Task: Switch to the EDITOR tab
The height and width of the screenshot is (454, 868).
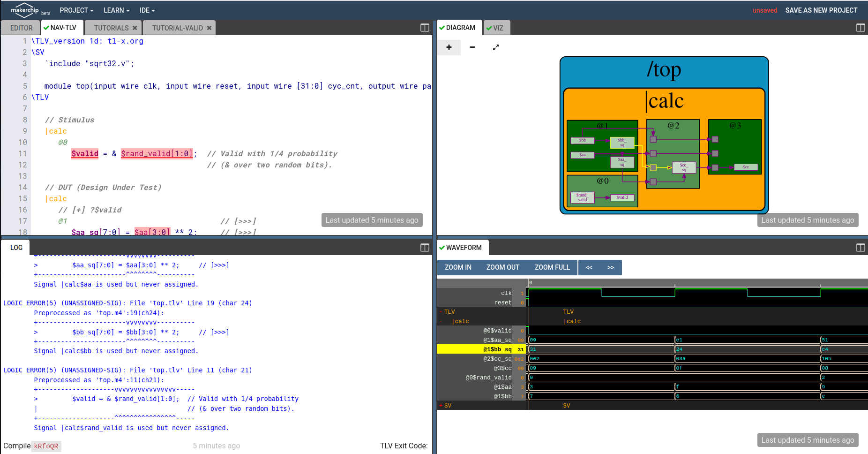Action: 20,28
